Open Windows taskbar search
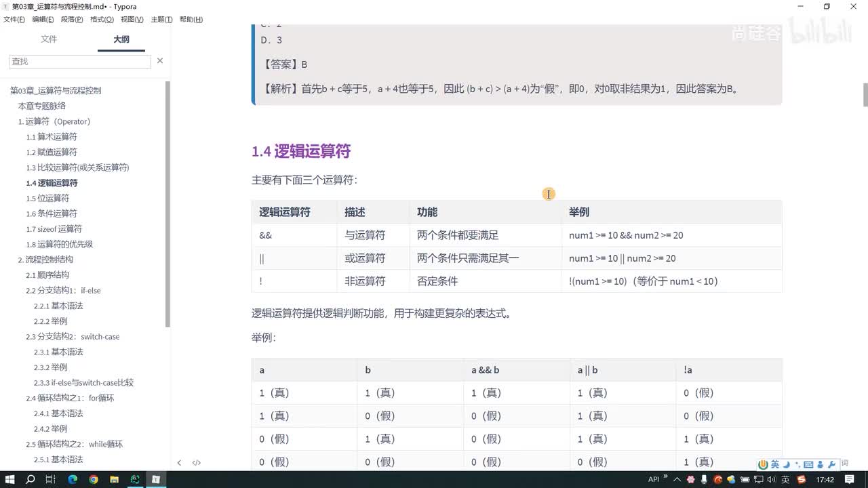 click(31, 479)
